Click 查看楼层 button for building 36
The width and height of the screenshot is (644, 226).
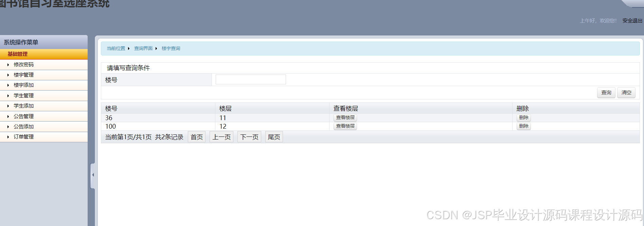coord(345,118)
